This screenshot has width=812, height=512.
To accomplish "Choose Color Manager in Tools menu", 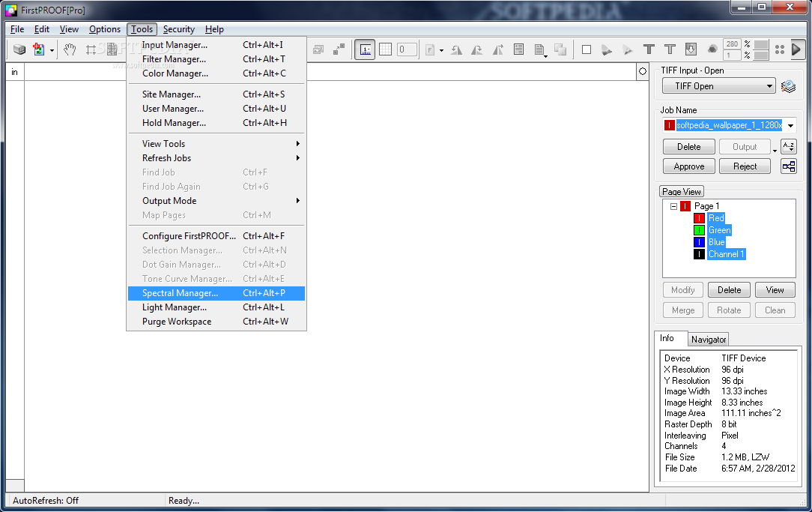I will [x=216, y=73].
